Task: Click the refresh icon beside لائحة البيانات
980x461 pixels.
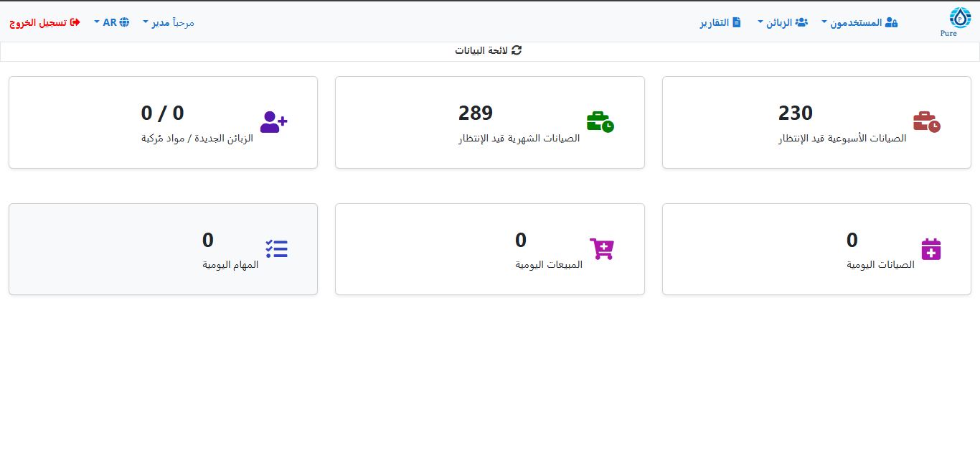Action: pos(517,50)
